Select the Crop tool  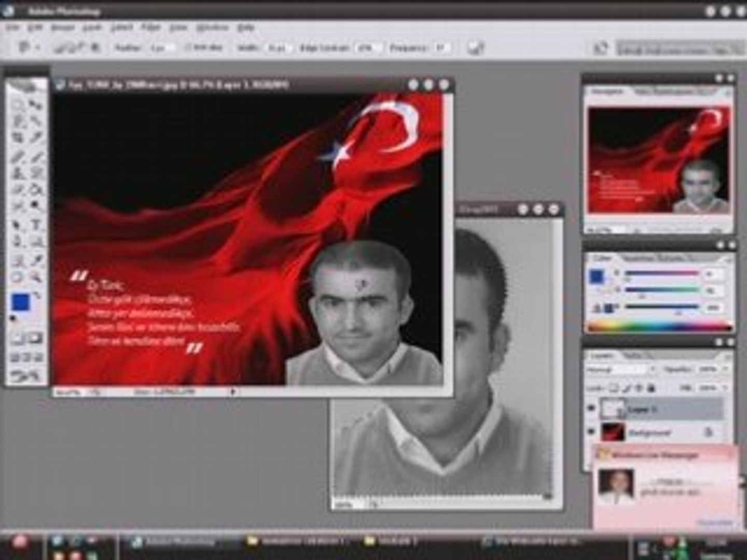click(18, 138)
